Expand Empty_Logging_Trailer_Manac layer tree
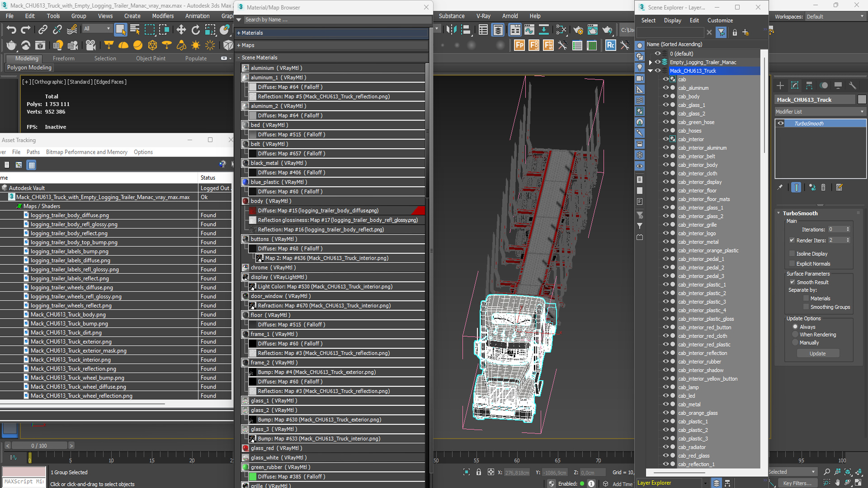Screen dimensions: 868x488 point(650,62)
